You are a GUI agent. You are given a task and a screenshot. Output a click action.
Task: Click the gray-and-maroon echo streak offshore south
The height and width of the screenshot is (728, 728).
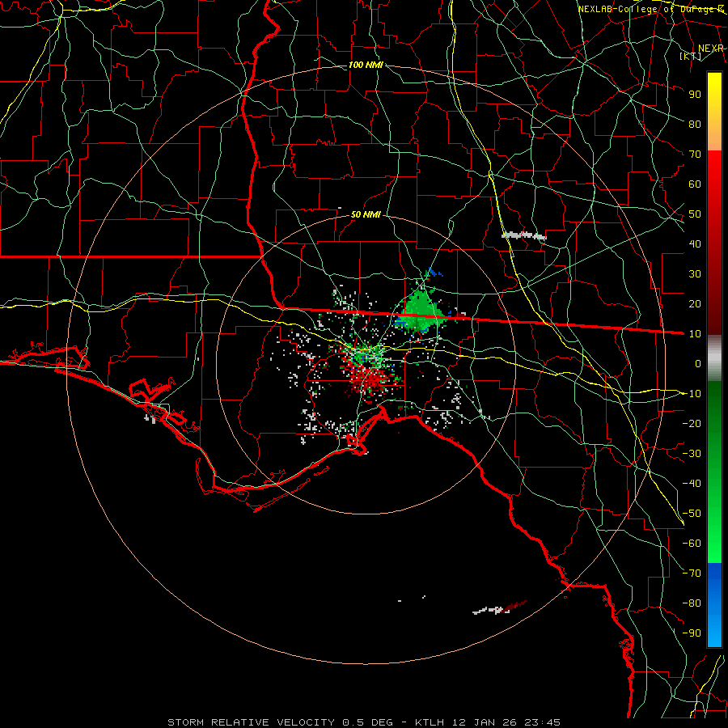click(500, 607)
